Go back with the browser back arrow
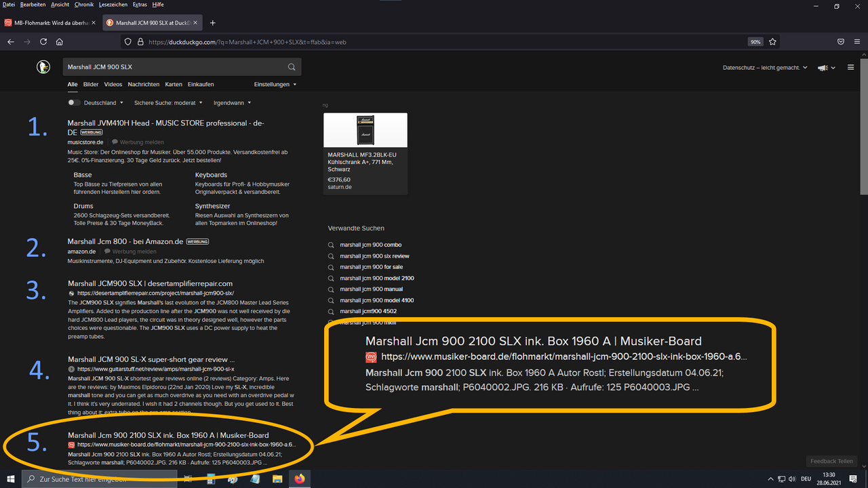868x488 pixels. point(11,41)
